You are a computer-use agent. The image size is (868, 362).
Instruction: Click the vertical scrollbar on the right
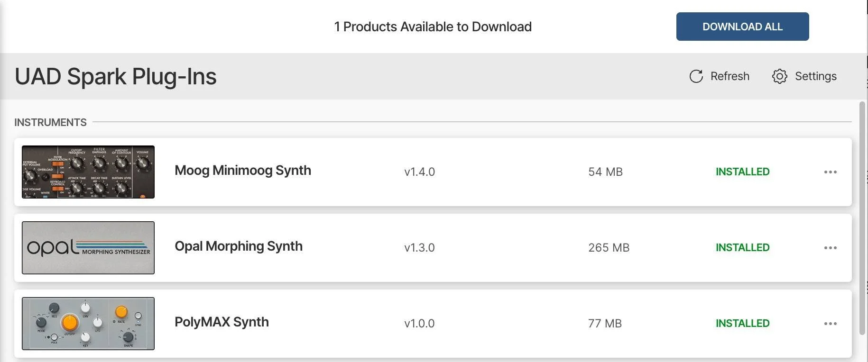pyautogui.click(x=862, y=218)
